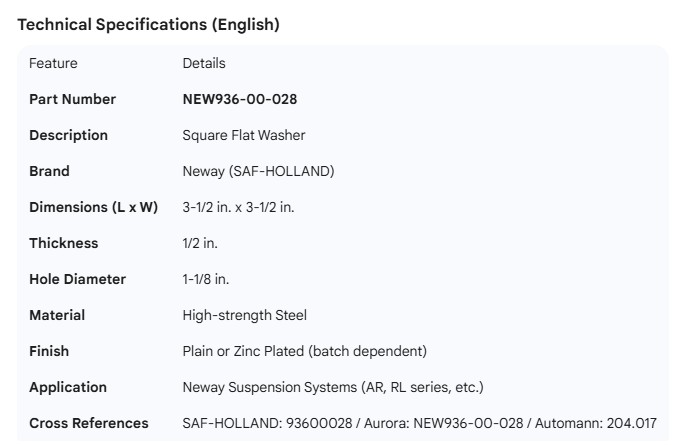The image size is (674, 445).
Task: Select the Dimensions (L x W) label
Action: [93, 207]
